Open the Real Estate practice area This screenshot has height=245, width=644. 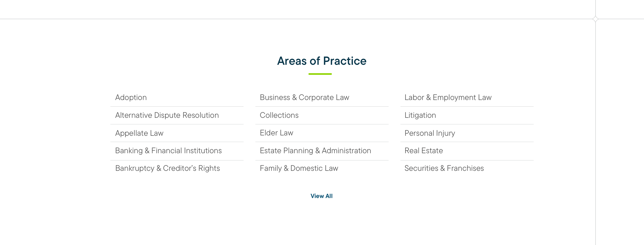423,151
